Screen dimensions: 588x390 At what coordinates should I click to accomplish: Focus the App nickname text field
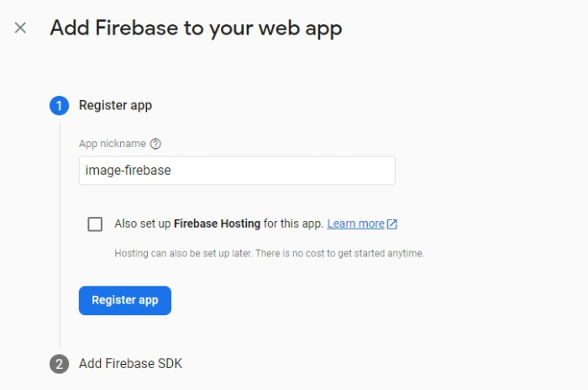[237, 171]
